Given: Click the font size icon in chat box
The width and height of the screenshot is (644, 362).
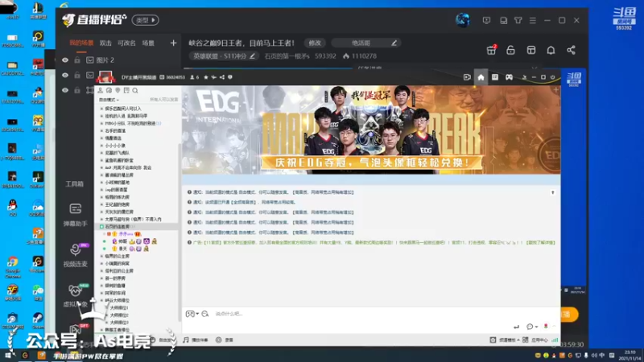Looking at the screenshot, I should click(205, 314).
